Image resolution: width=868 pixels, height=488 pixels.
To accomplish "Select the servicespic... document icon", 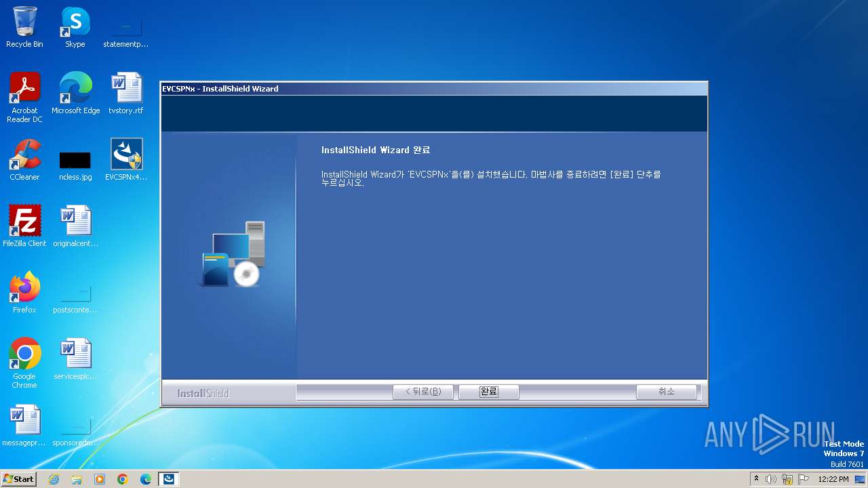I will point(75,359).
